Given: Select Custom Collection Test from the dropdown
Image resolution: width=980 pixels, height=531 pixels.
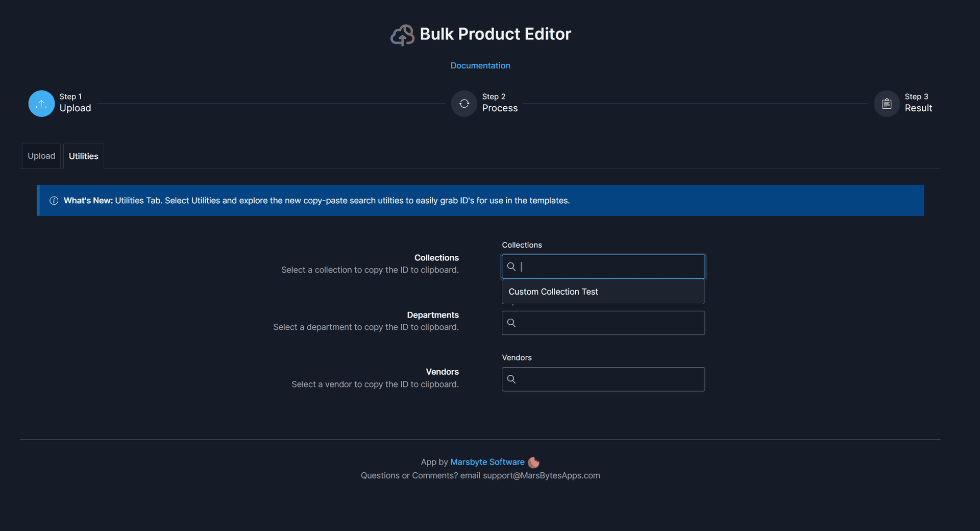Looking at the screenshot, I should click(553, 292).
